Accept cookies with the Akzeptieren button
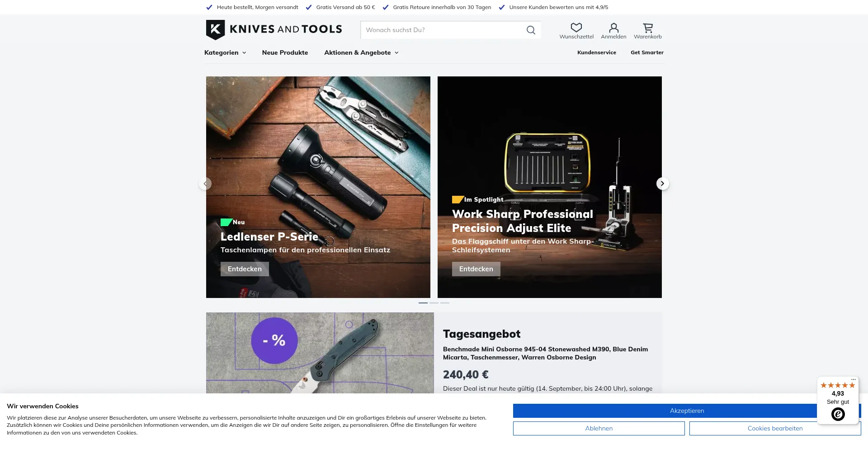The height and width of the screenshot is (449, 868). [687, 411]
